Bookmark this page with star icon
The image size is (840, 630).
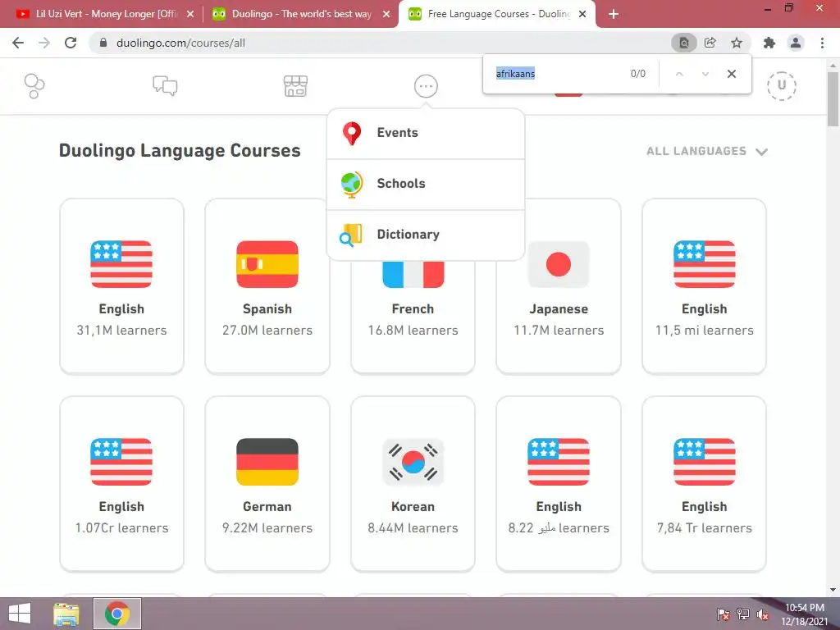pos(737,43)
